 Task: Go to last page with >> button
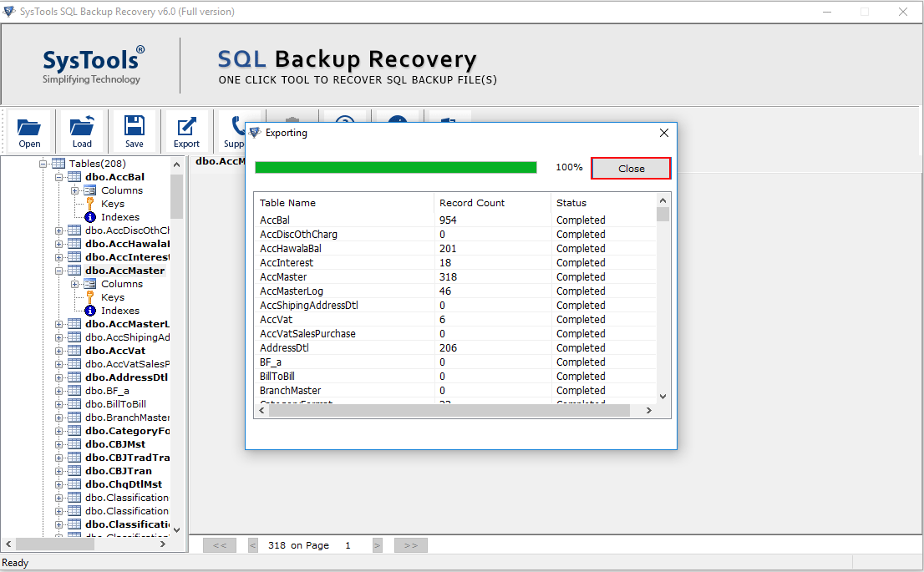click(x=411, y=545)
